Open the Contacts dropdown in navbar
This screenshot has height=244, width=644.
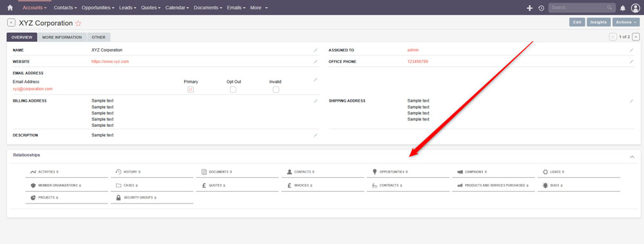click(x=65, y=8)
